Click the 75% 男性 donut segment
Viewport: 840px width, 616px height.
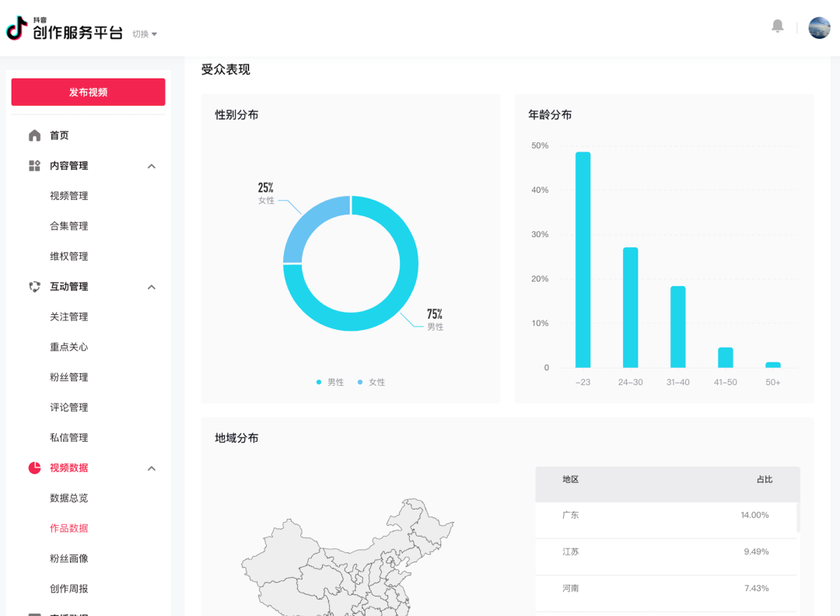389,311
